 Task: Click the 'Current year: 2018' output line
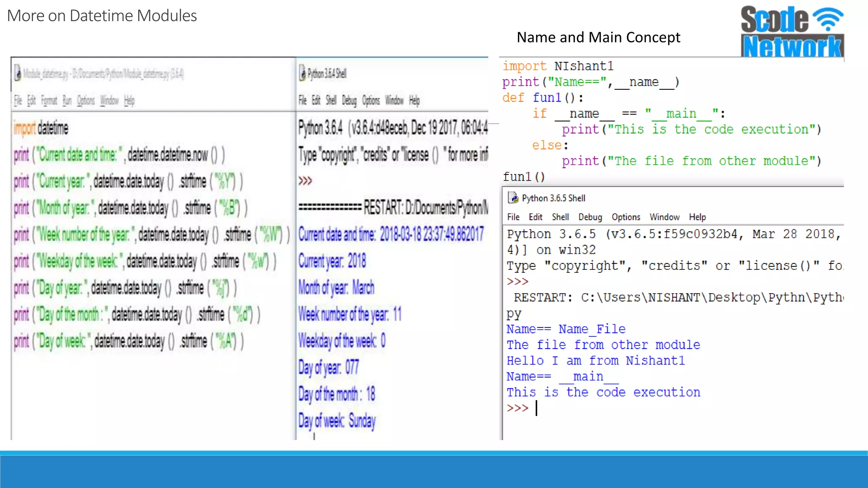(x=332, y=261)
